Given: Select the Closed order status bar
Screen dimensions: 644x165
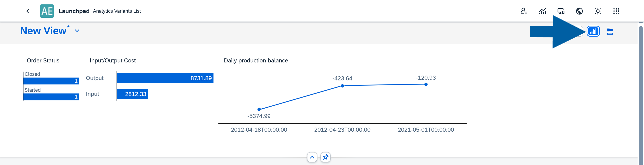Looking at the screenshot, I should pyautogui.click(x=51, y=81).
